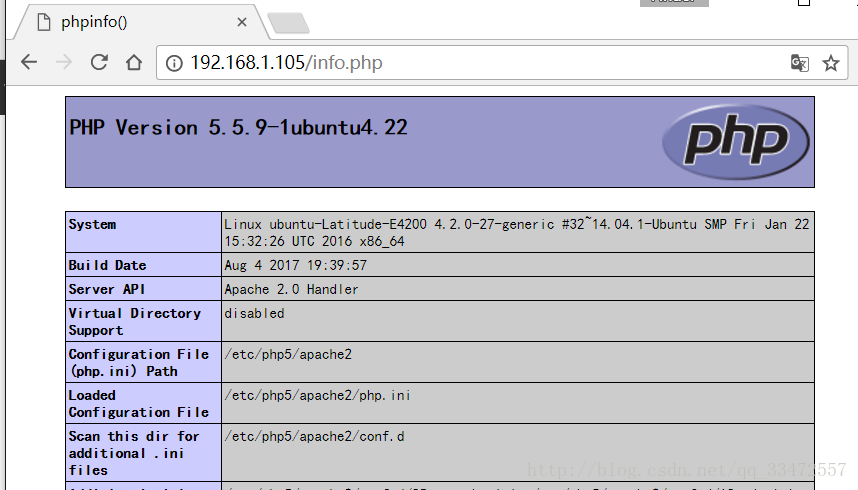
Task: Click the page icon on the phpinfo() tab
Action: point(44,22)
